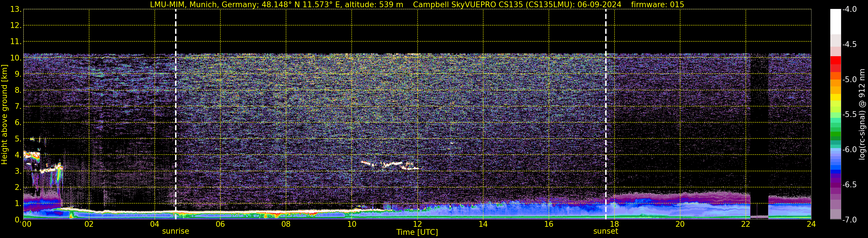Viewport: 868px width, 238px height.
Task: Select the white segment atop the colorbar
Action: [x=835, y=22]
